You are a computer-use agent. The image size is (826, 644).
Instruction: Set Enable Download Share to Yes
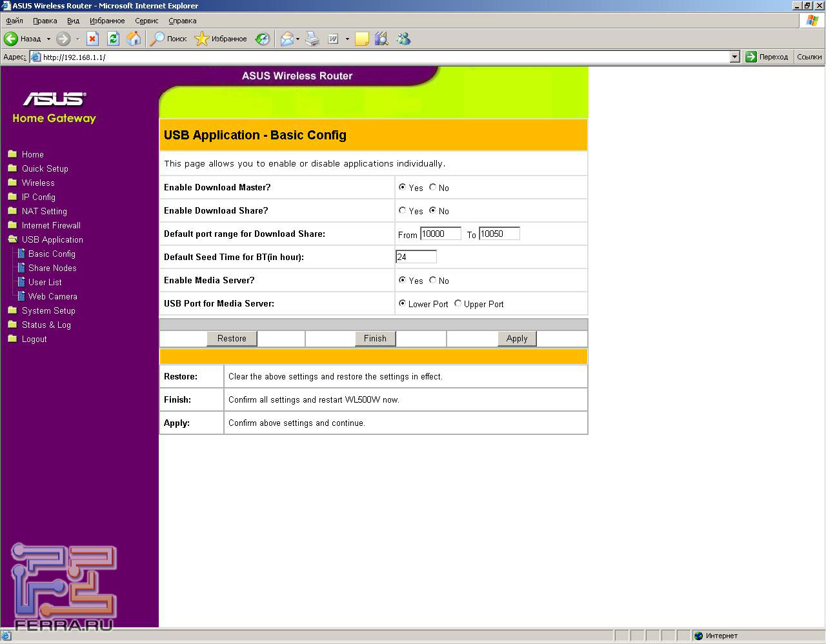pos(403,211)
